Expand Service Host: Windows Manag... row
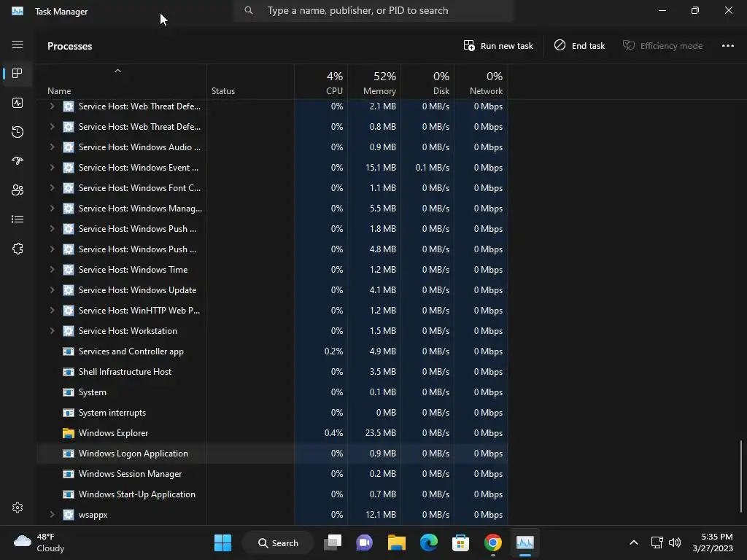Screen dimensions: 747x560 click(x=52, y=208)
